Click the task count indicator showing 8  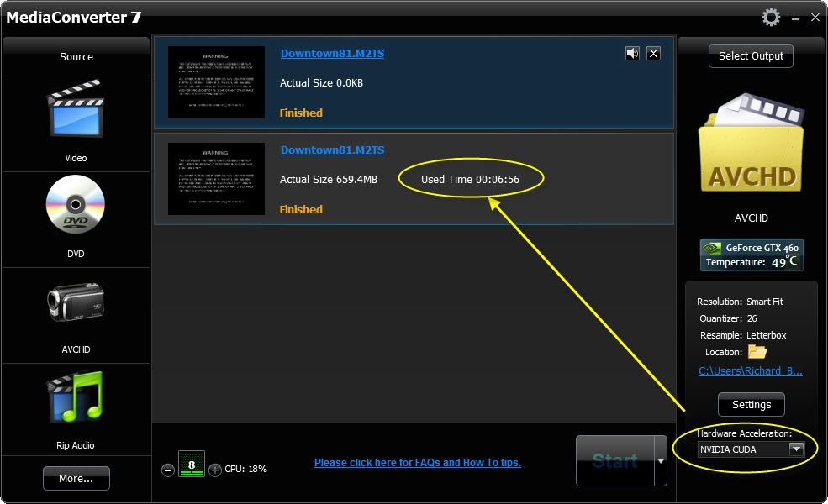[191, 465]
